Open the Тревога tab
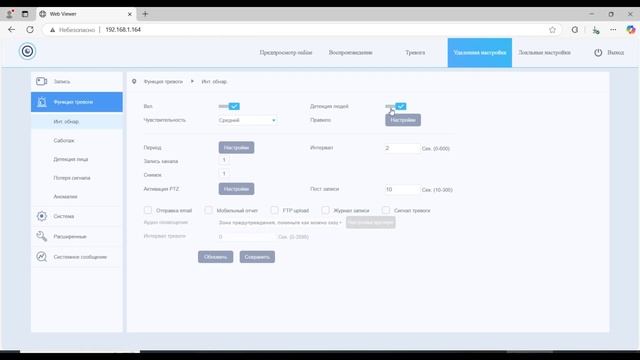Screen dimensions: 640x360 pyautogui.click(x=415, y=53)
